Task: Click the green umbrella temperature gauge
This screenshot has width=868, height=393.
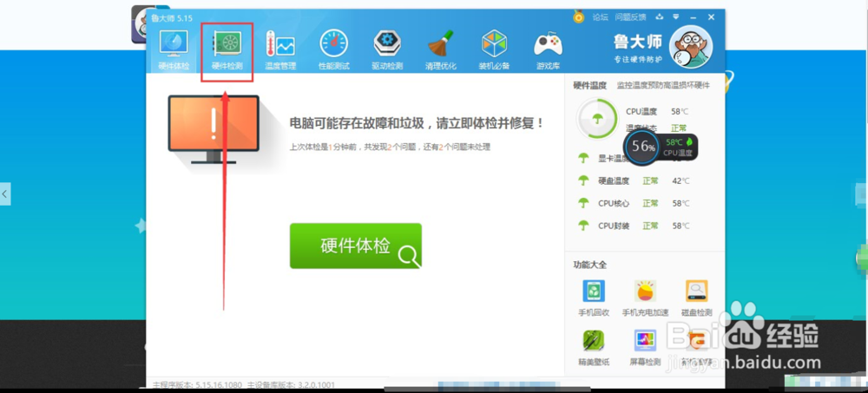Action: click(597, 119)
